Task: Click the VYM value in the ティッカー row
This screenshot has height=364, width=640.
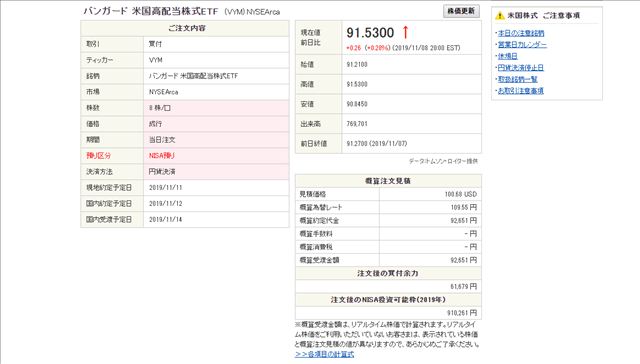Action: [x=156, y=60]
